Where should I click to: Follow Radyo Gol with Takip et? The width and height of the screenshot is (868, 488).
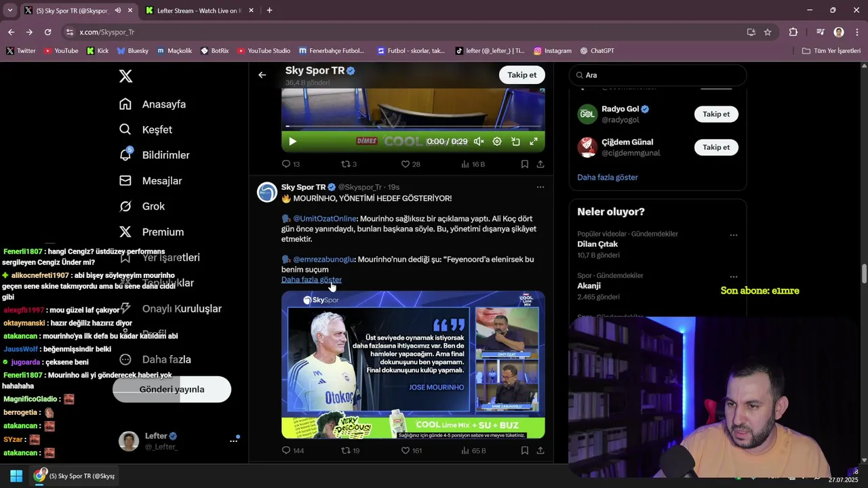point(716,114)
